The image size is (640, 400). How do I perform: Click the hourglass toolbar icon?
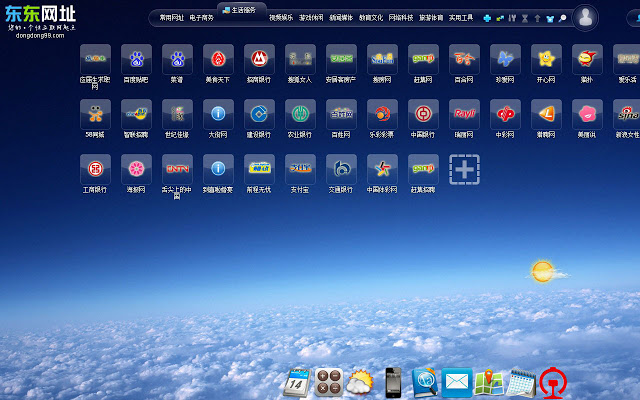click(x=525, y=18)
